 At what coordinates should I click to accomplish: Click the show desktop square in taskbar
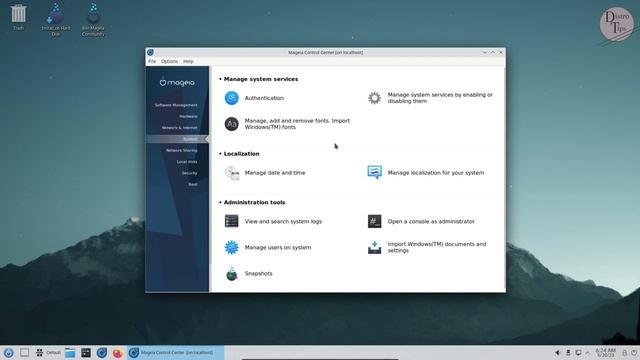[24, 353]
